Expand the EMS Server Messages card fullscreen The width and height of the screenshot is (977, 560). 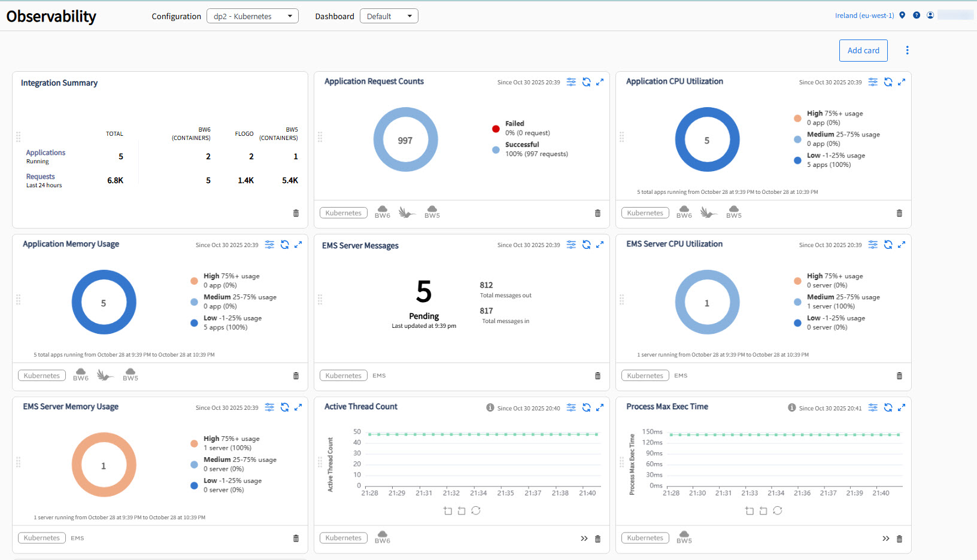pyautogui.click(x=600, y=245)
